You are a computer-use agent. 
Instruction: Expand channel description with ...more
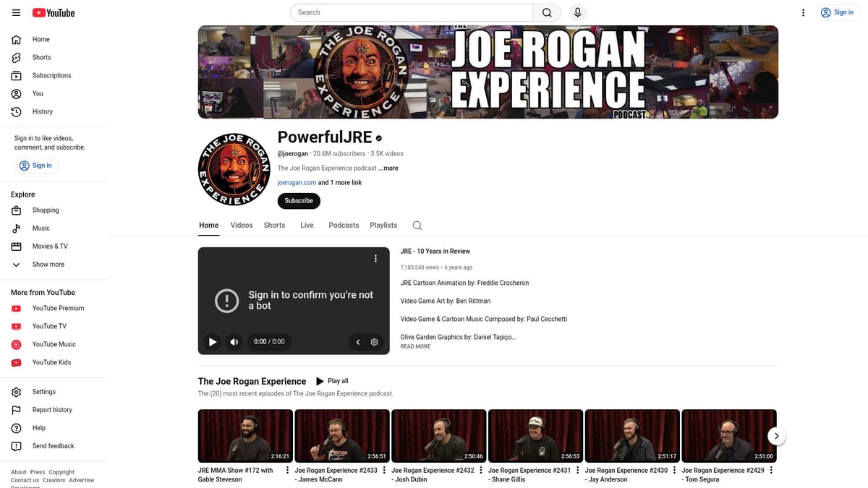pyautogui.click(x=388, y=168)
